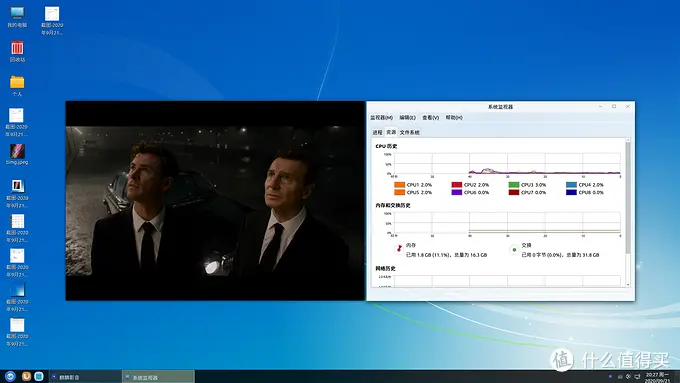Change the CPU2 red color swatch

[457, 185]
